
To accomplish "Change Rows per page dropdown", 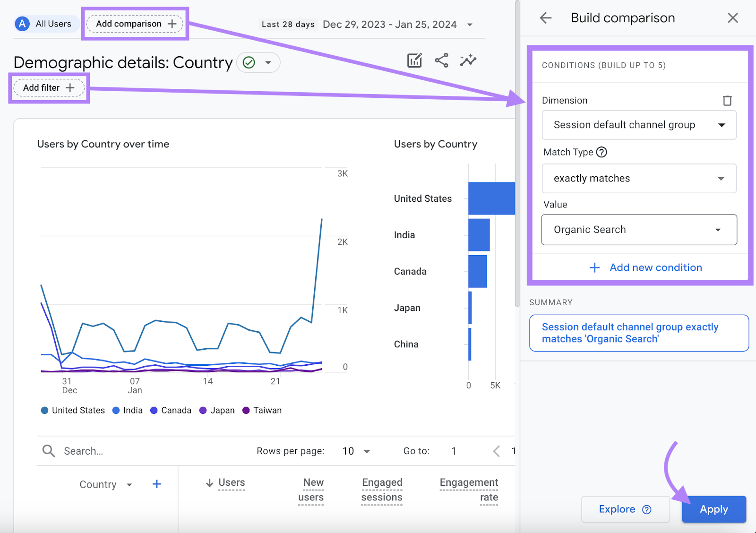I will tap(356, 451).
